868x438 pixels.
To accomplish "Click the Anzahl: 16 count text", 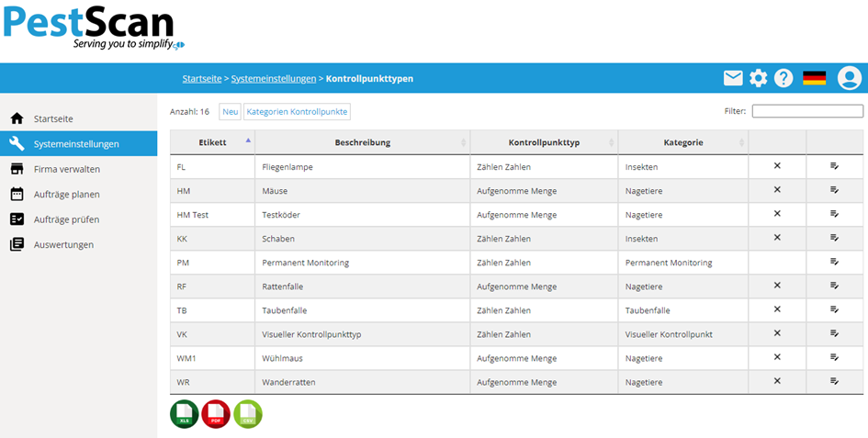I will tap(189, 112).
